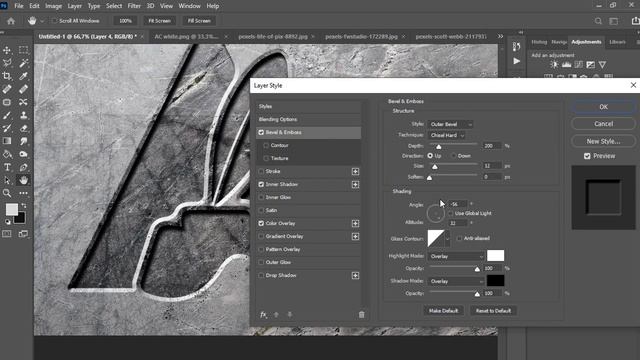Image resolution: width=640 pixels, height=360 pixels.
Task: Select the Clone Stamp tool
Action: (x=23, y=115)
